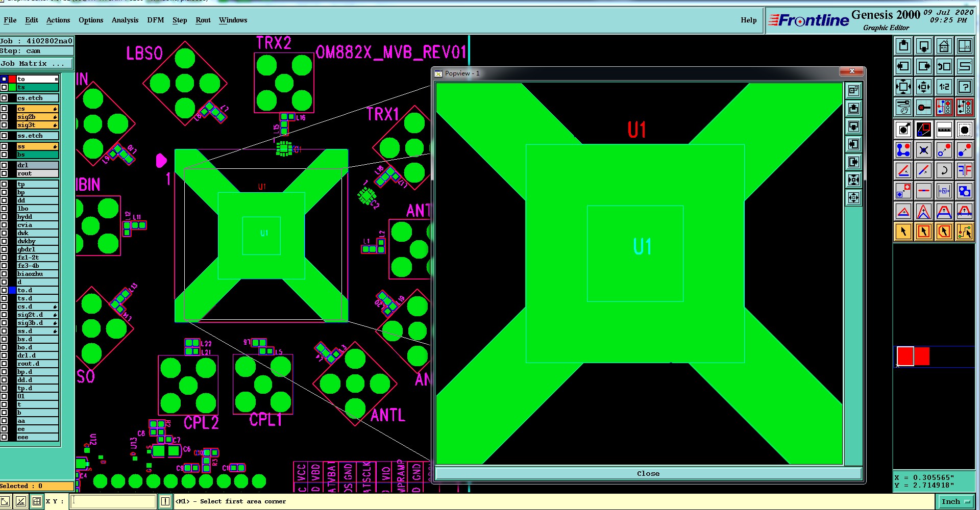Click the red color swatch of layer 'to'
The height and width of the screenshot is (510, 980).
[x=12, y=79]
